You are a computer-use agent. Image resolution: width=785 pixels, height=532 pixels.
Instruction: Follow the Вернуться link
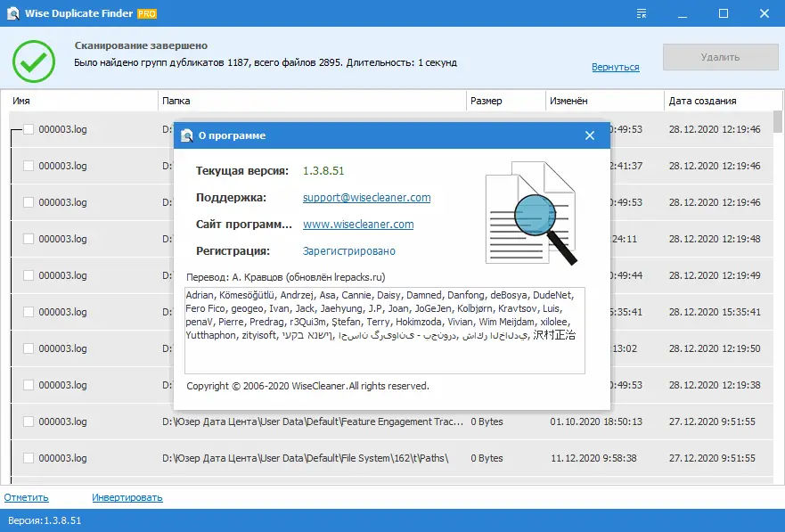coord(616,67)
